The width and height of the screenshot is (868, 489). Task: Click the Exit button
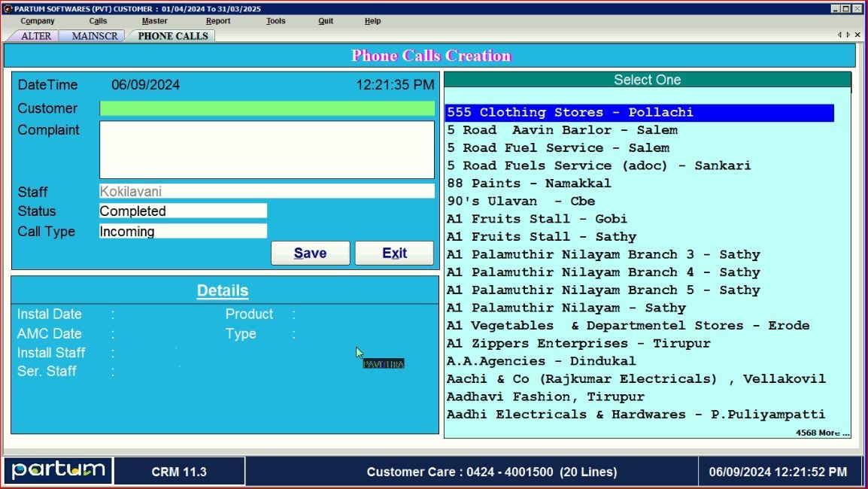(394, 253)
